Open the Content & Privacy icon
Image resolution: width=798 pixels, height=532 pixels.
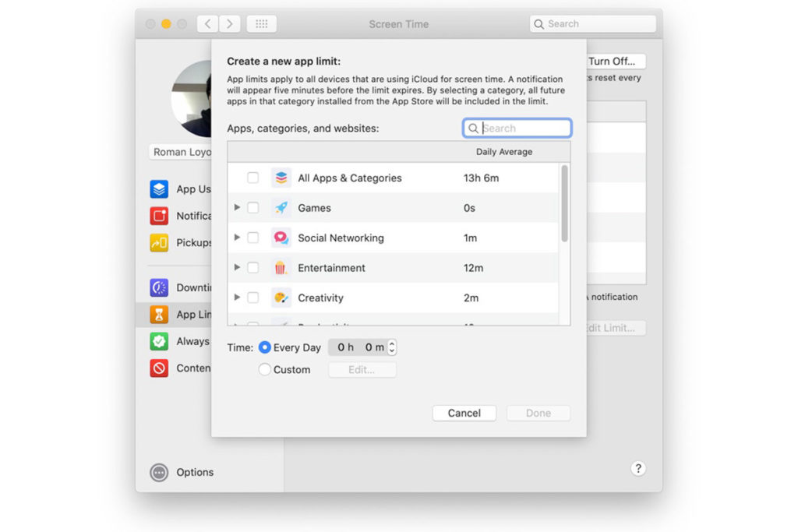159,368
